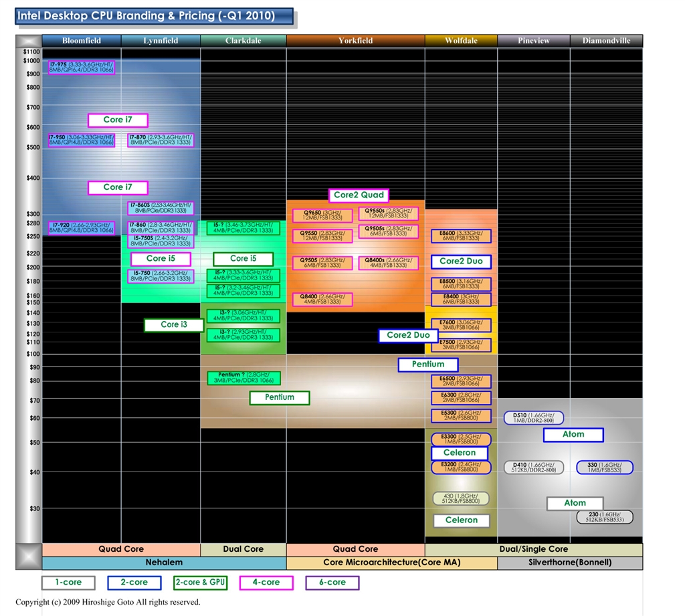Image resolution: width=685 pixels, height=616 pixels.
Task: Click the $1100 price axis label
Action: pyautogui.click(x=31, y=52)
